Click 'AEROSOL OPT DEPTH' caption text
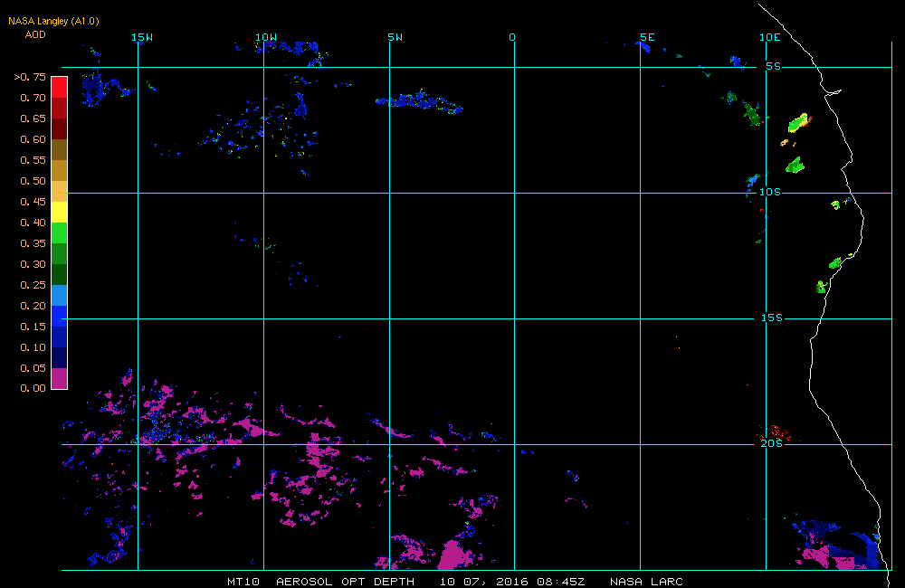 click(x=345, y=582)
